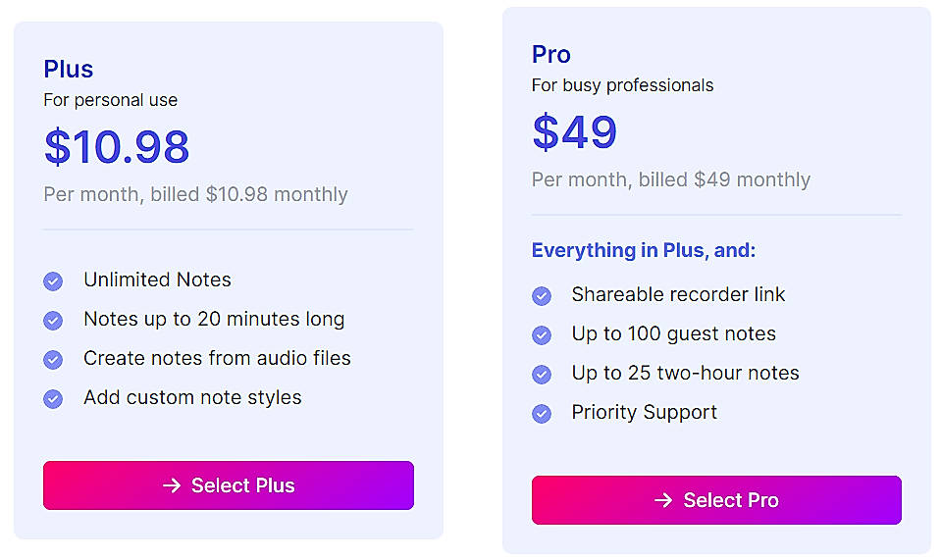The height and width of the screenshot is (560, 941).
Task: Click the Pro plan title
Action: point(551,54)
